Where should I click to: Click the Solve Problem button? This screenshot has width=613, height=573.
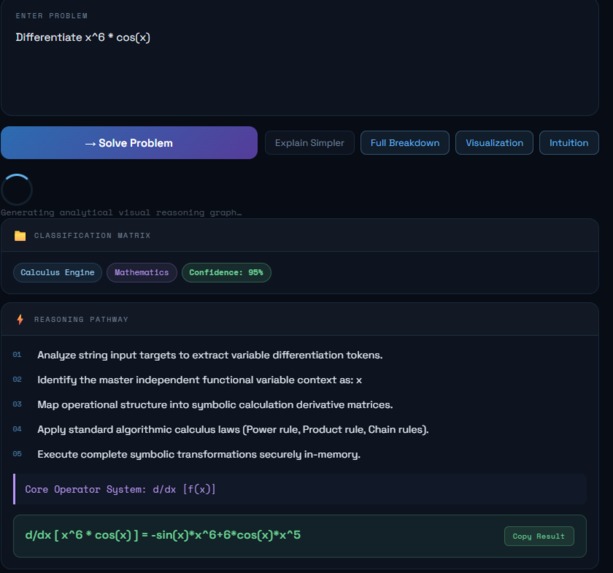129,143
